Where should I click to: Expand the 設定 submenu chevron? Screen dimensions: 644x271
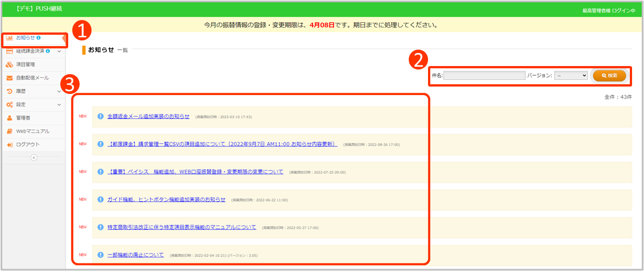(60, 105)
